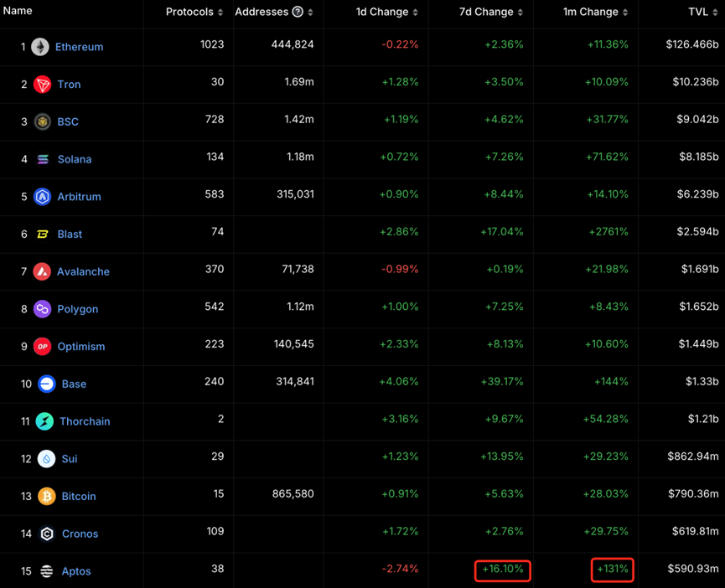Open the Addresses help question-mark icon

[298, 12]
